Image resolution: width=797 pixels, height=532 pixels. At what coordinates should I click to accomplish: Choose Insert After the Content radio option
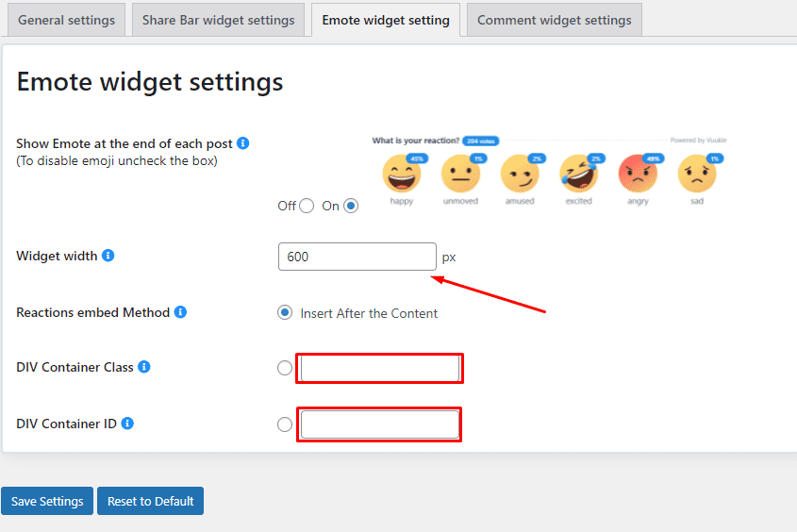tap(285, 312)
